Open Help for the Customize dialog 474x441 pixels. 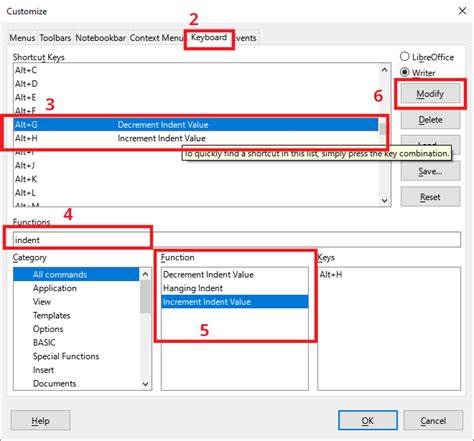tap(40, 421)
